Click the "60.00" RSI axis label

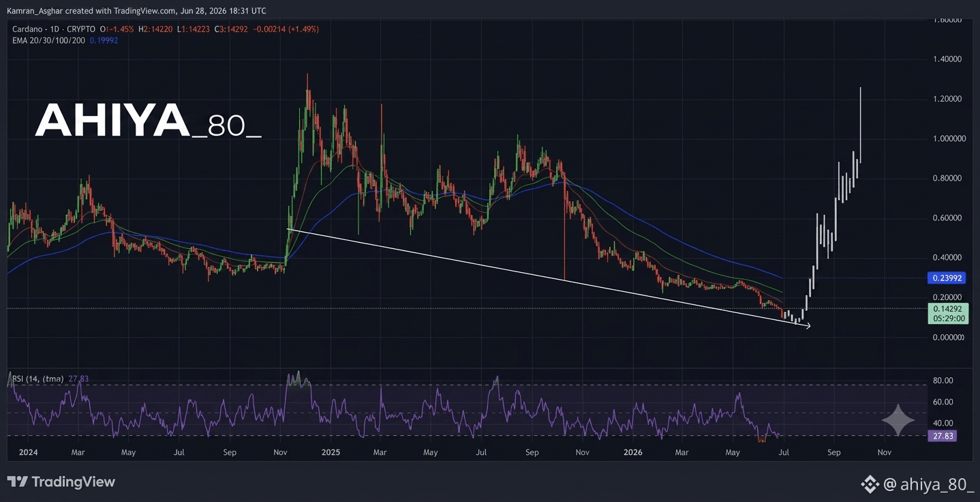click(x=943, y=402)
